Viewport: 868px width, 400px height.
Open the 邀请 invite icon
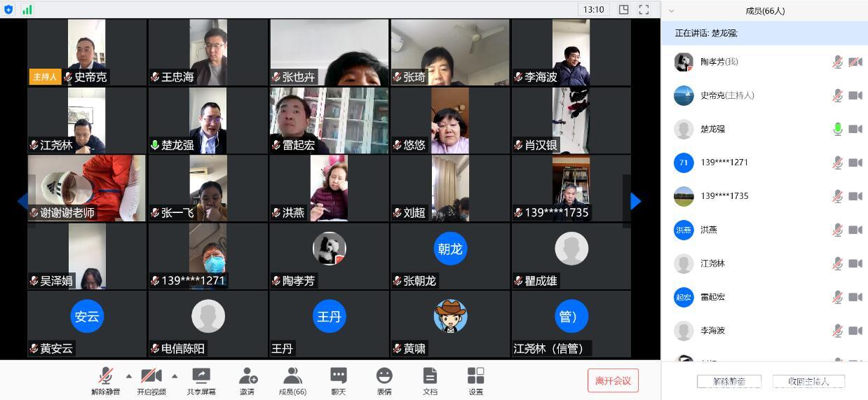[247, 376]
